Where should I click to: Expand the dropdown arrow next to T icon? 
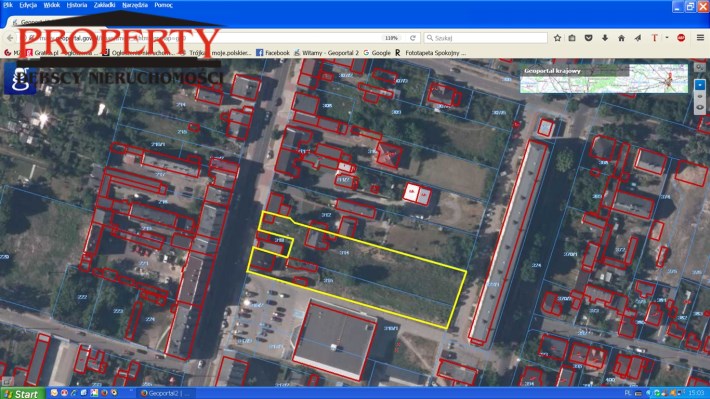point(667,38)
